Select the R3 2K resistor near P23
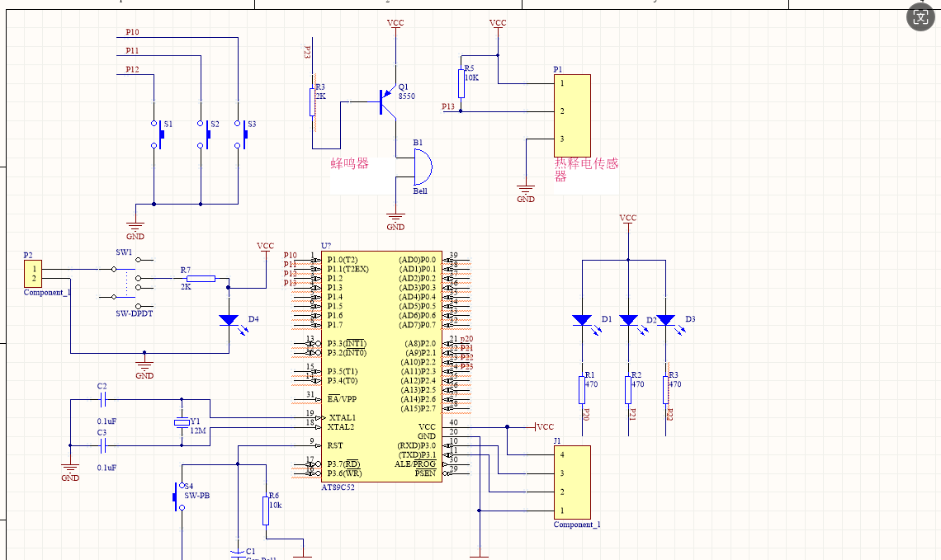This screenshot has width=941, height=560. tap(313, 102)
